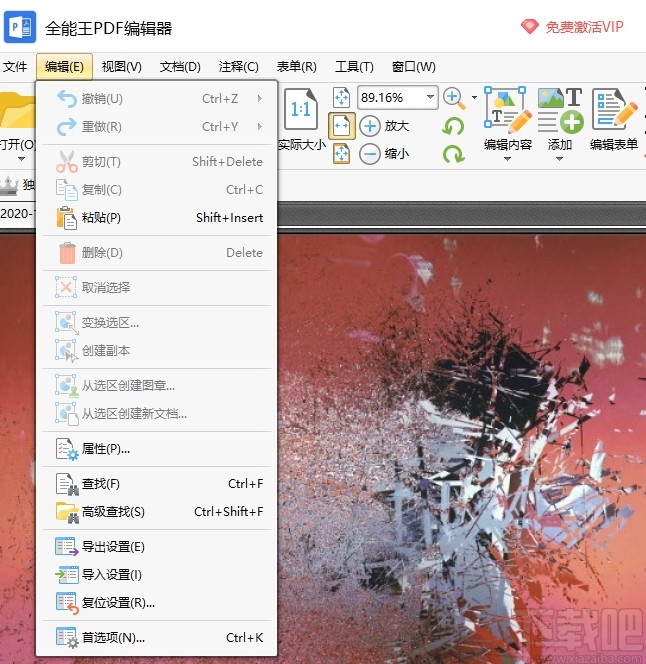Open the 视图(V) menu
This screenshot has height=664, width=646.
tap(122, 67)
